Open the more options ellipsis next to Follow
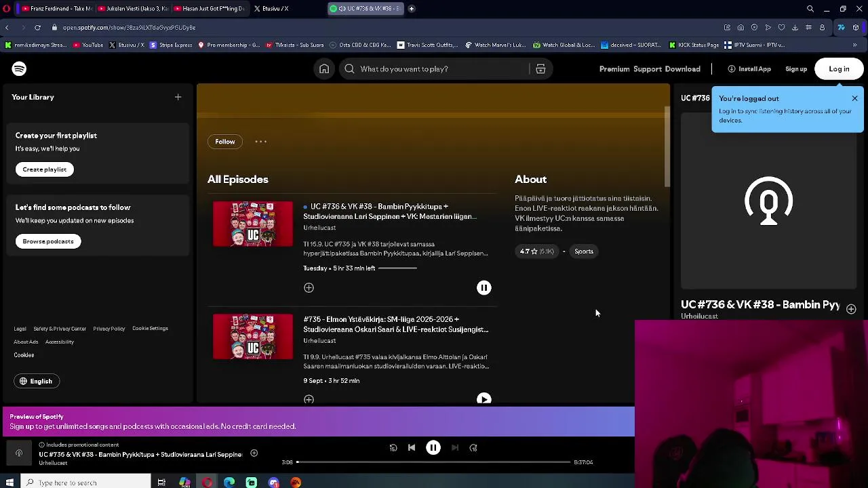This screenshot has height=488, width=868. [260, 142]
